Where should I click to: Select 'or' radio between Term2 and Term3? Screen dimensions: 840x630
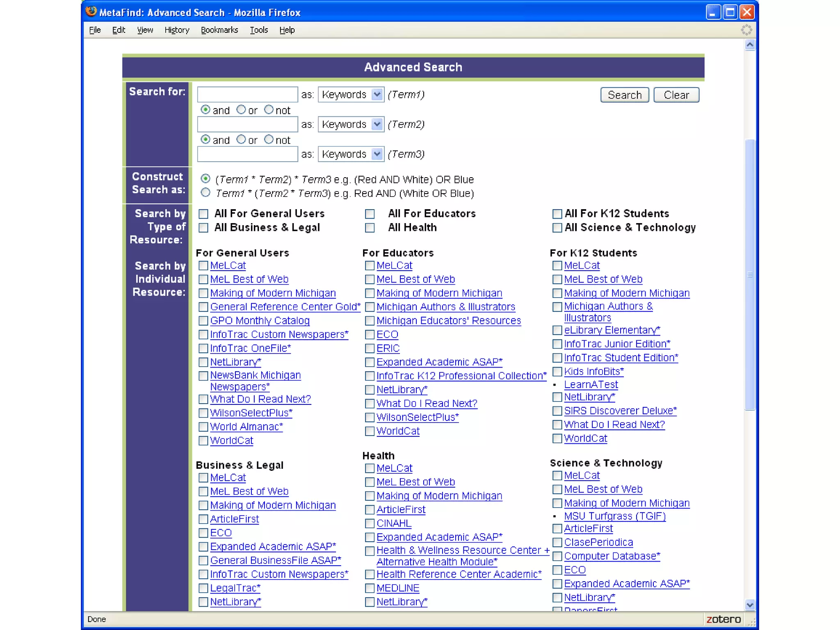pos(241,139)
